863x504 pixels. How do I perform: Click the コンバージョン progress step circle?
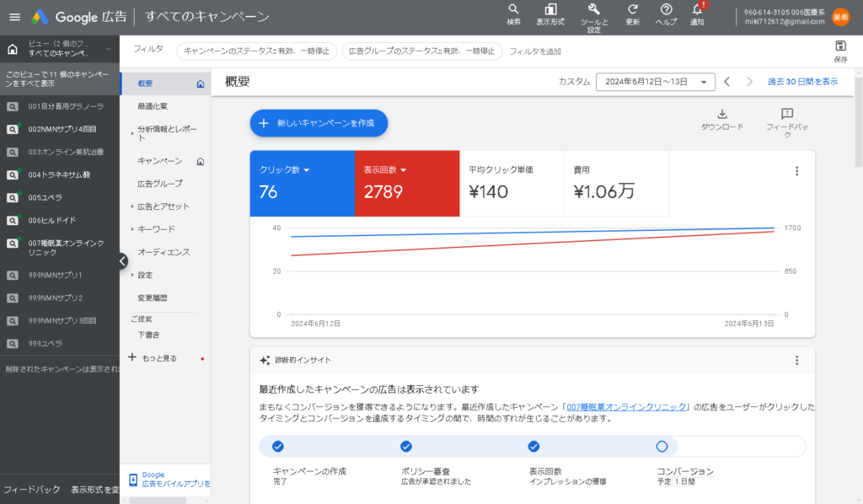662,446
